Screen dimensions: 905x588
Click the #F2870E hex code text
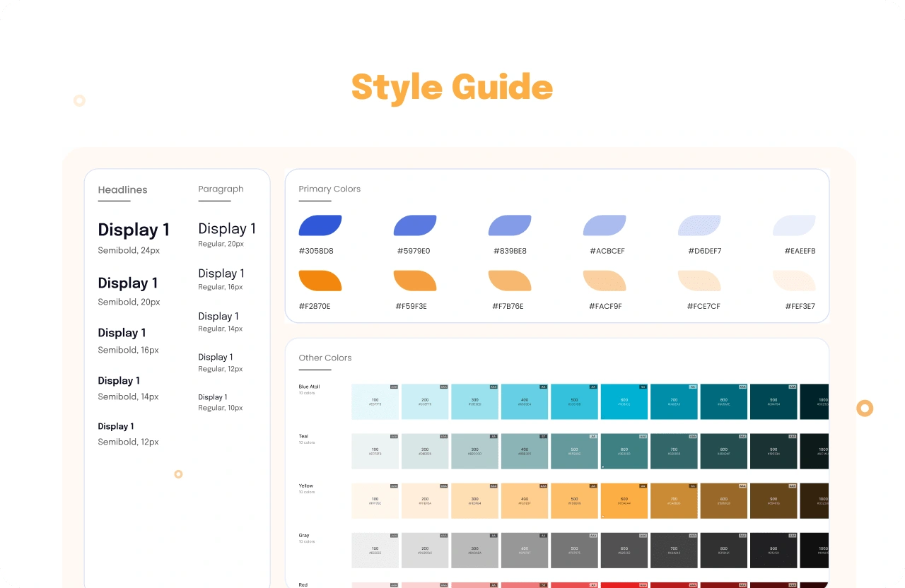(x=315, y=306)
